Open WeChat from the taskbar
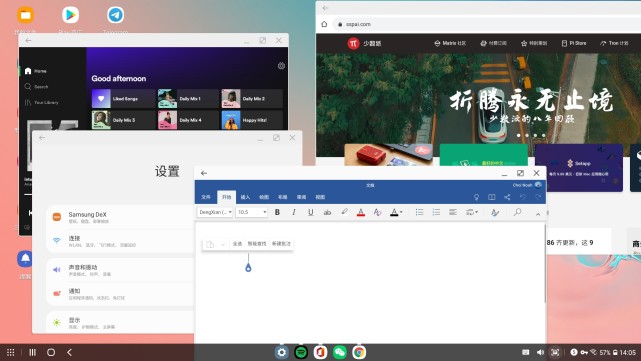The height and width of the screenshot is (361, 641). 340,352
